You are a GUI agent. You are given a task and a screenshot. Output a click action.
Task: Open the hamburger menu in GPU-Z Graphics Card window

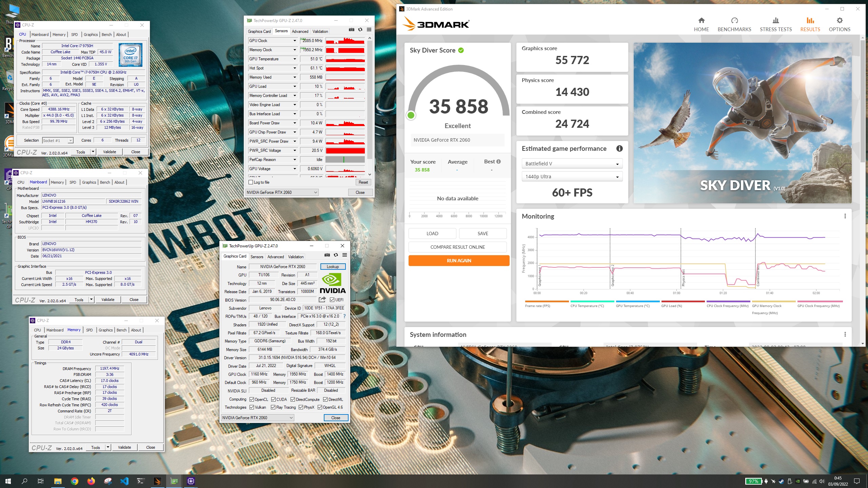344,255
